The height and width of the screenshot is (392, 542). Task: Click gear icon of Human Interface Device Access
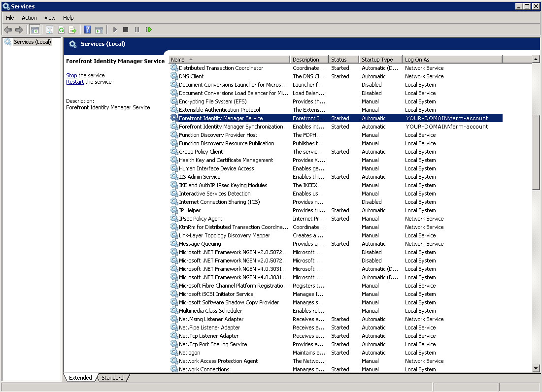tap(174, 168)
